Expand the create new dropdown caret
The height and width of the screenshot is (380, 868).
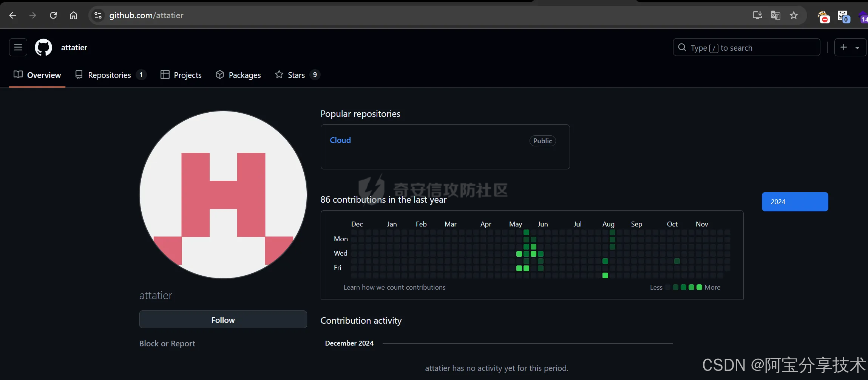(857, 48)
